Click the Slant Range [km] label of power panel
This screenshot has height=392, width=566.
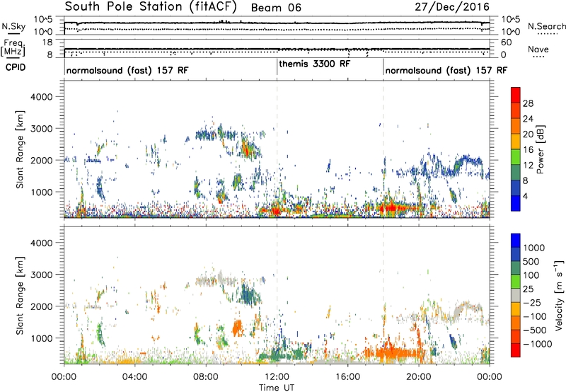point(20,149)
